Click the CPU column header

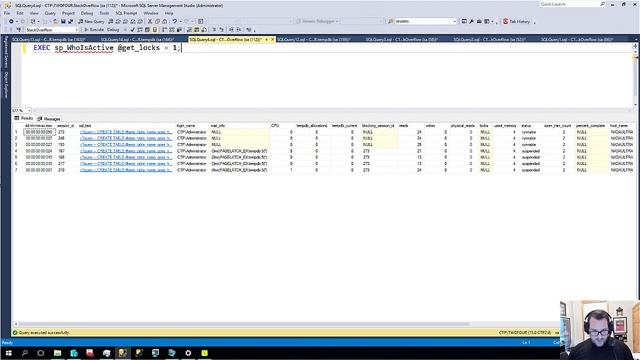(x=275, y=126)
